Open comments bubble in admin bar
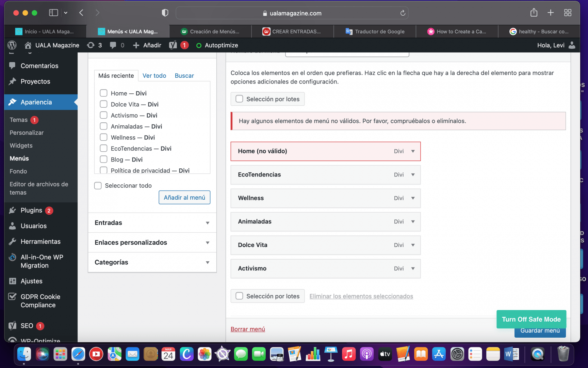This screenshot has height=368, width=588. tap(117, 45)
